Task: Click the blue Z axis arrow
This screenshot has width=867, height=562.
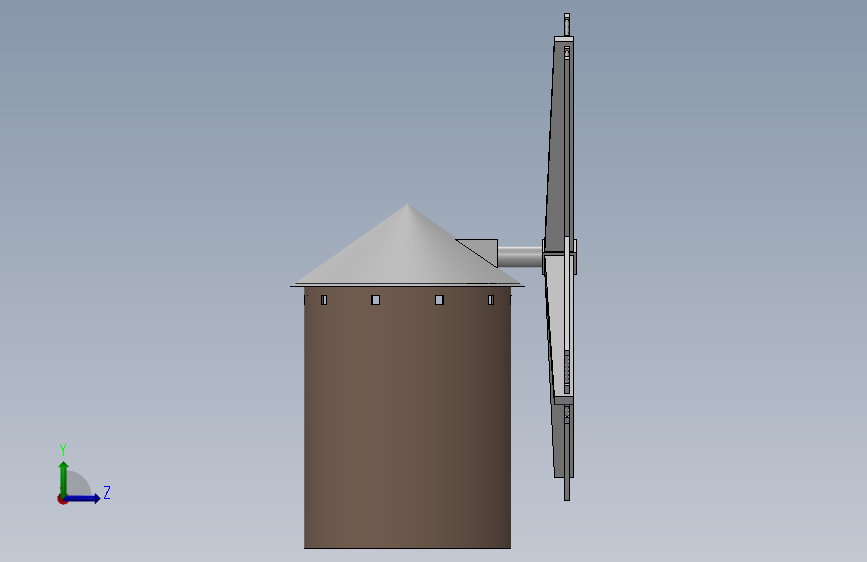Action: 83,498
